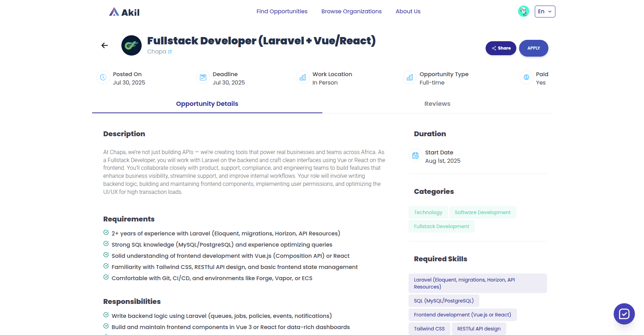The height and width of the screenshot is (335, 644).
Task: Select the Technology category tag
Action: tap(428, 212)
